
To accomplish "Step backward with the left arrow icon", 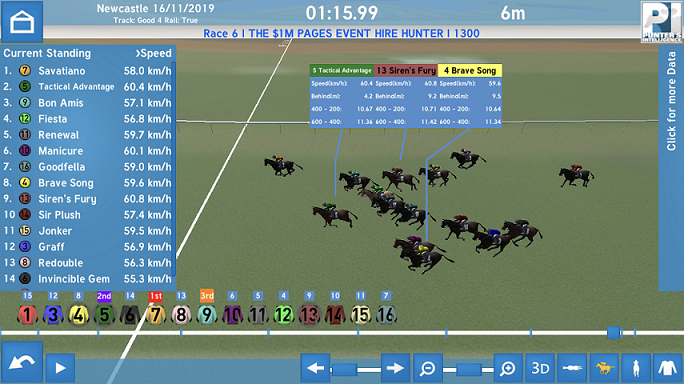I will point(315,368).
